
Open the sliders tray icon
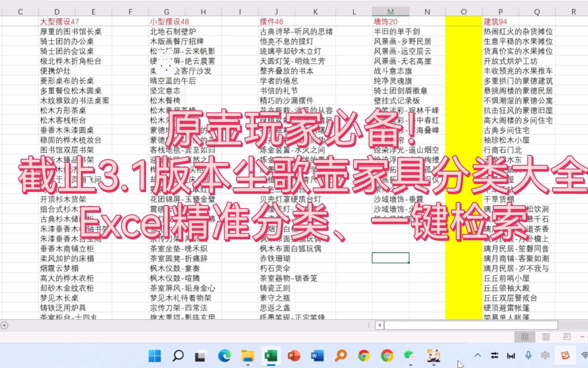[494, 355]
